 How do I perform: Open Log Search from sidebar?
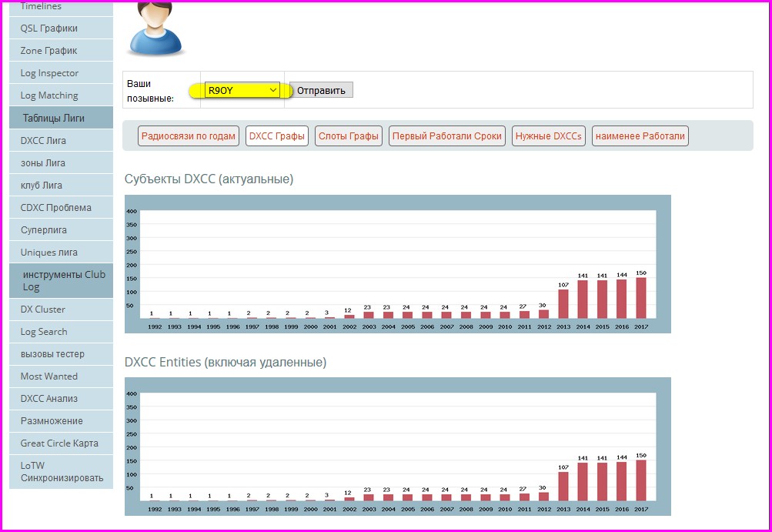pyautogui.click(x=44, y=332)
